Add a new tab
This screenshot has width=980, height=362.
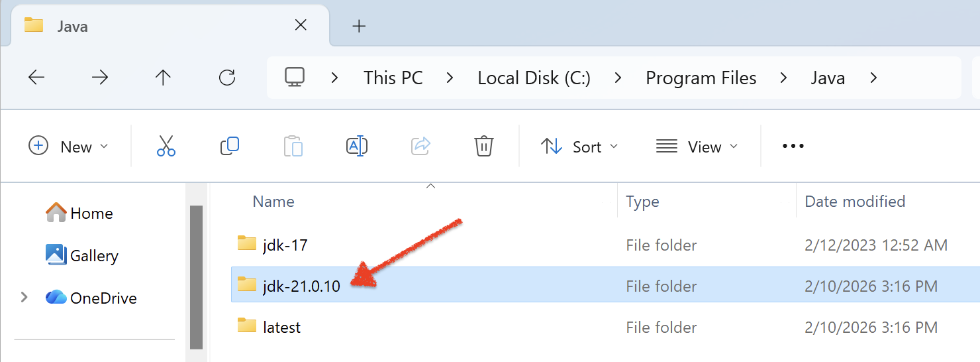(359, 26)
